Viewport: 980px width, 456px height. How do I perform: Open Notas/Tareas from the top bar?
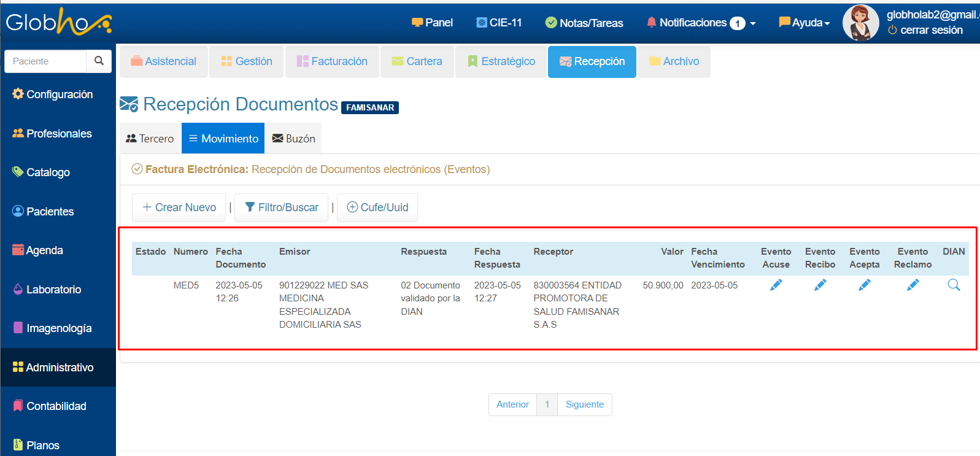[584, 23]
